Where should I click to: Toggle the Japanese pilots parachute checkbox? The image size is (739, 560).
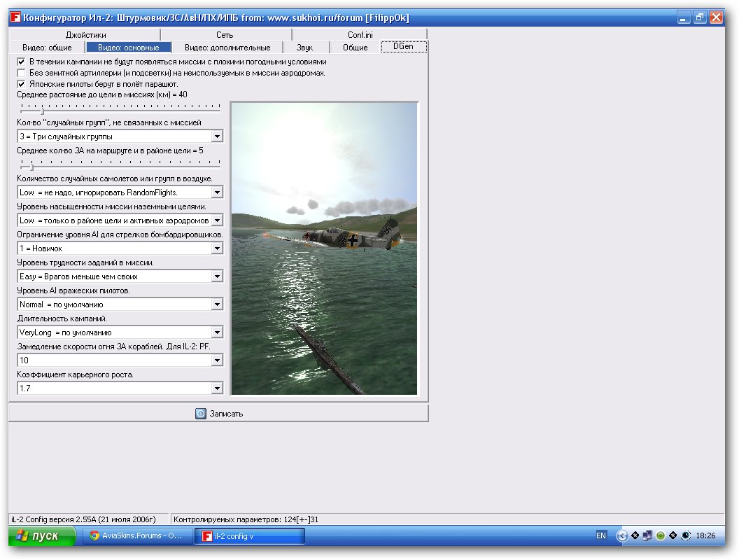tap(22, 84)
